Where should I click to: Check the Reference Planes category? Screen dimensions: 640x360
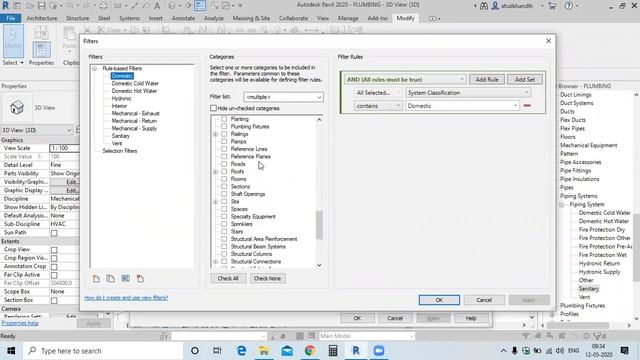tap(224, 156)
